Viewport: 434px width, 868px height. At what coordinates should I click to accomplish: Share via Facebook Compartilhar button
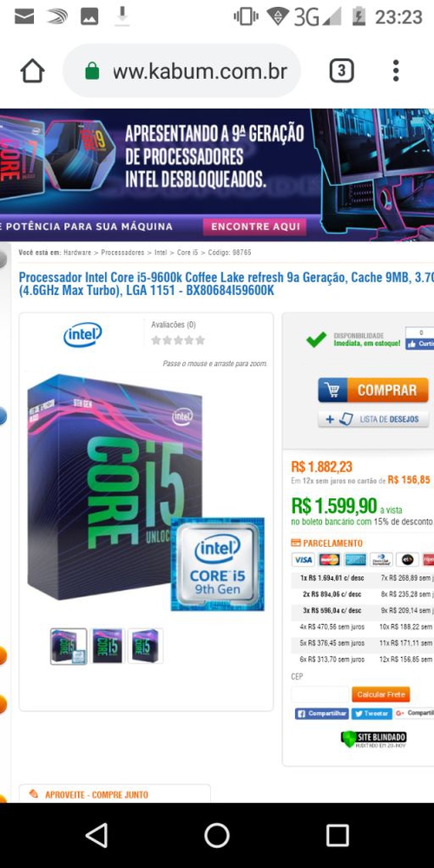322,713
